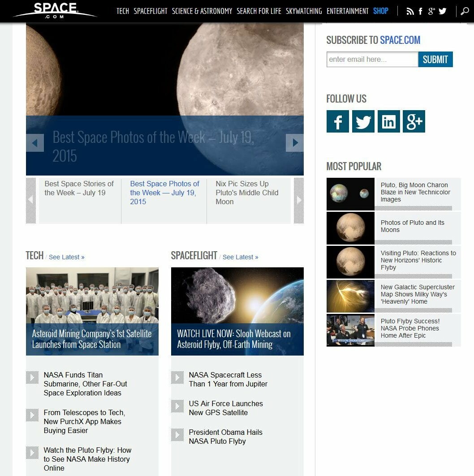Click the striped right carousel strip arrow
The height and width of the screenshot is (476, 474).
[299, 201]
